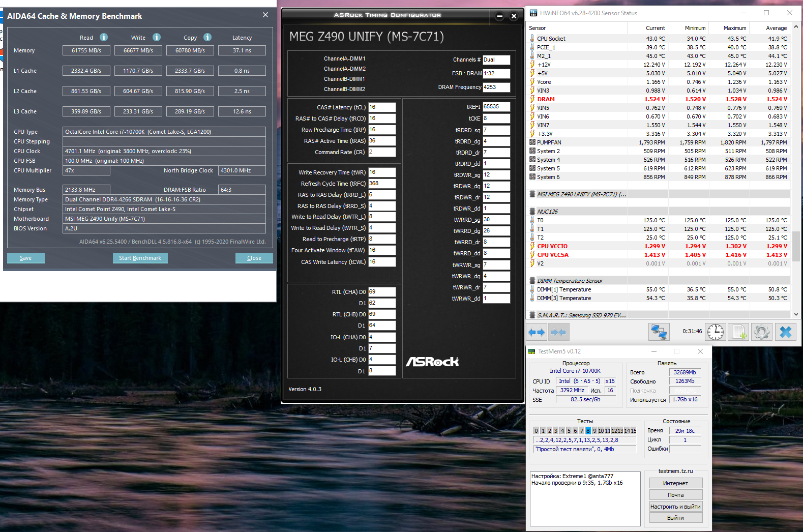Click the HWiNFO scrollbar down arrow

coord(796,313)
